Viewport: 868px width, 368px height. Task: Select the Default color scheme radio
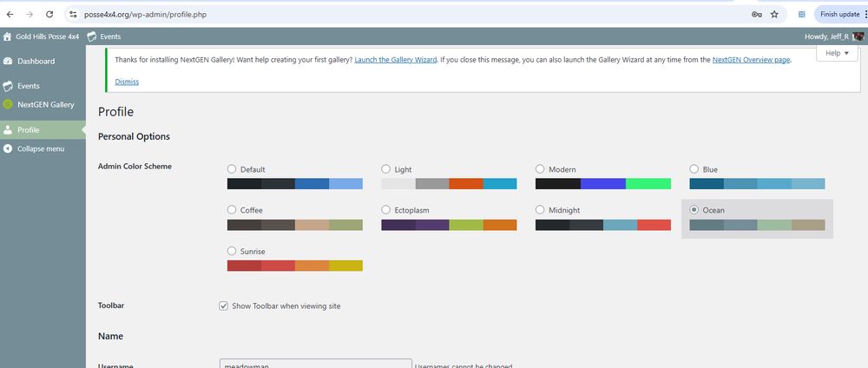point(232,169)
